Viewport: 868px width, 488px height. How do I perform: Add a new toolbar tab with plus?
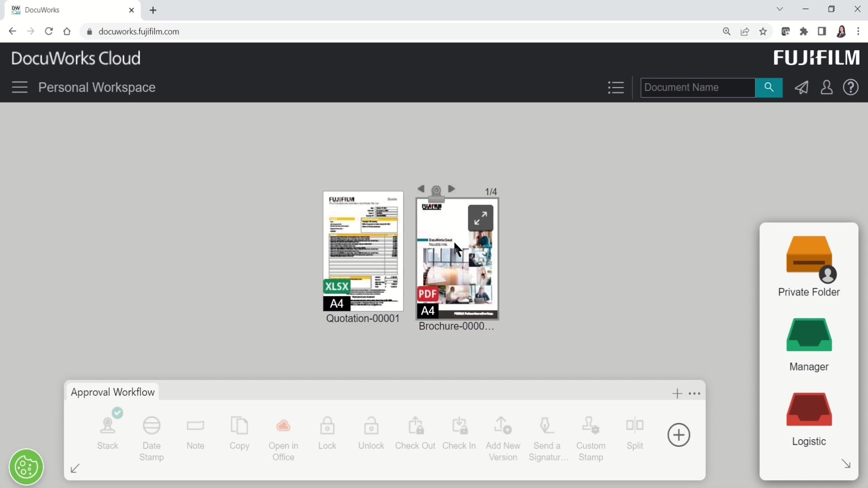[x=677, y=394]
